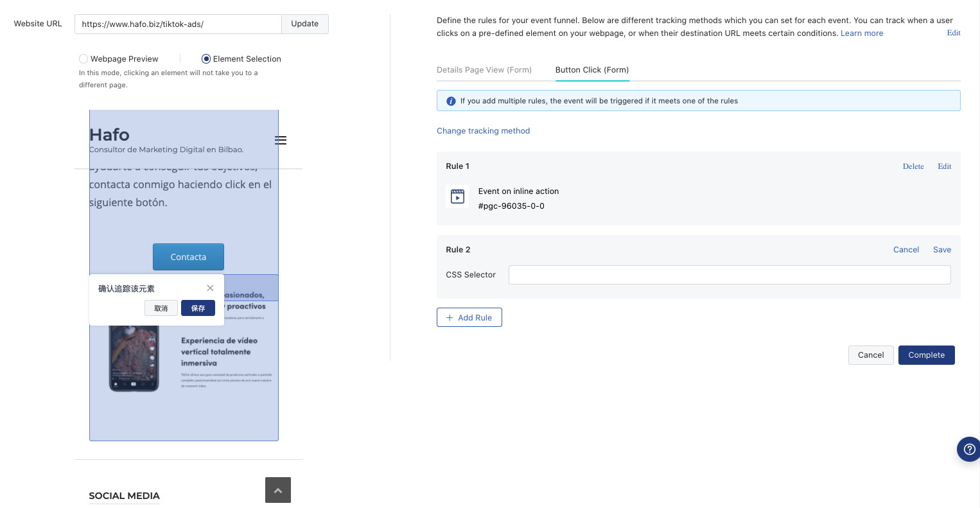The width and height of the screenshot is (980, 508).
Task: Select the Element Selection radio option
Action: pos(206,58)
